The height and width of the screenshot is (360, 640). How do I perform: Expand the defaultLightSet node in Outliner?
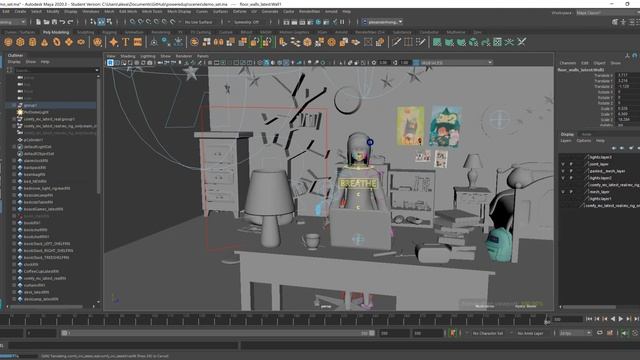click(x=14, y=147)
